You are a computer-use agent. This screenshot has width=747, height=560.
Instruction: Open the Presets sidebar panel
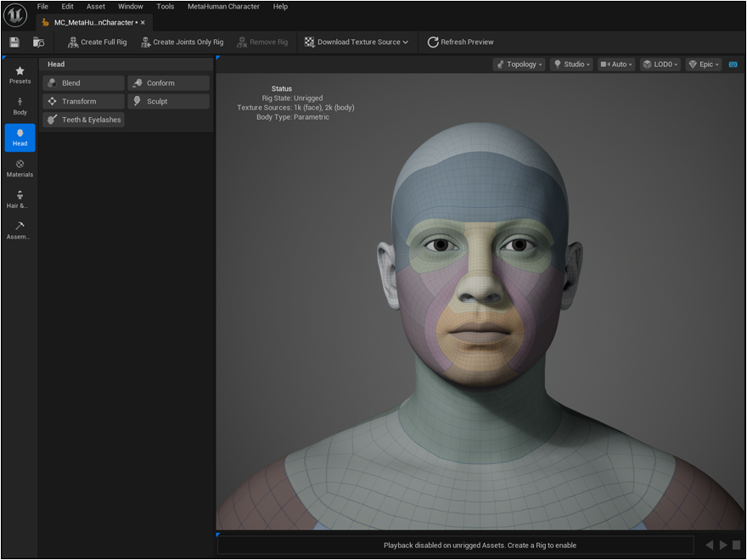coord(20,76)
